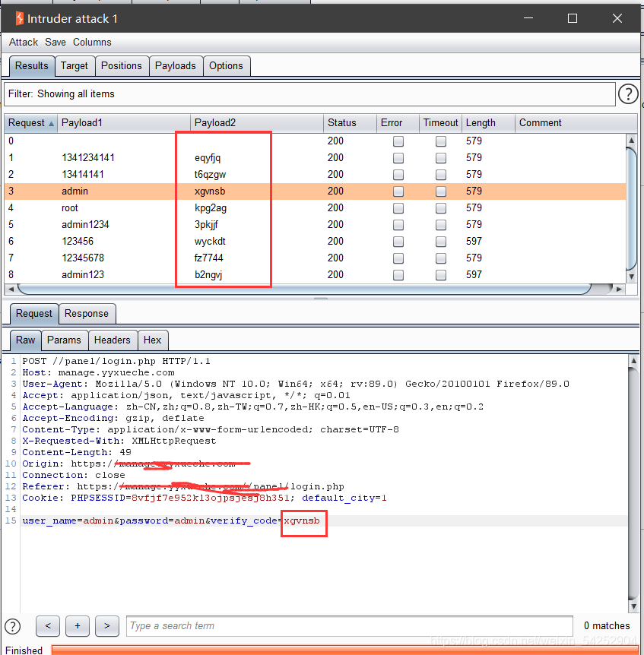Sort by Length column header
The height and width of the screenshot is (655, 644).
pos(488,123)
